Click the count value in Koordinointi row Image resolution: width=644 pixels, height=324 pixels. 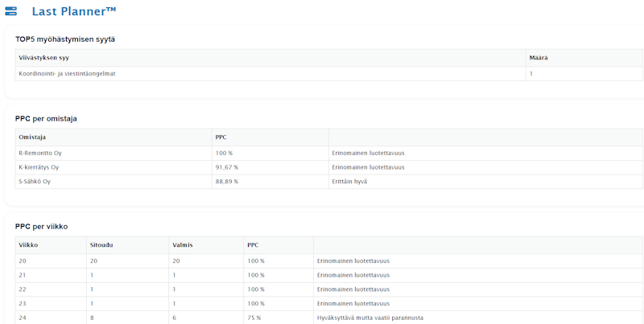tap(531, 74)
